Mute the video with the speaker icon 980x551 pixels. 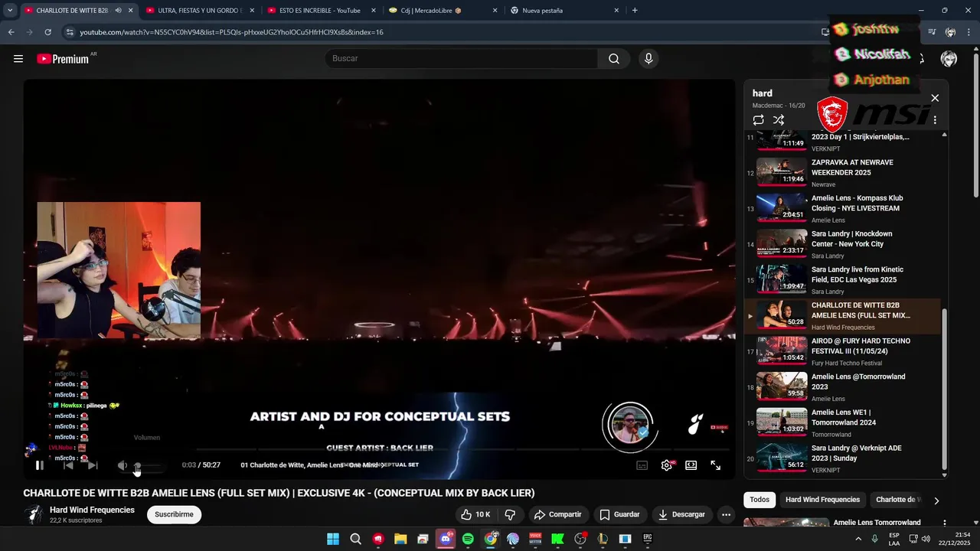pyautogui.click(x=122, y=465)
